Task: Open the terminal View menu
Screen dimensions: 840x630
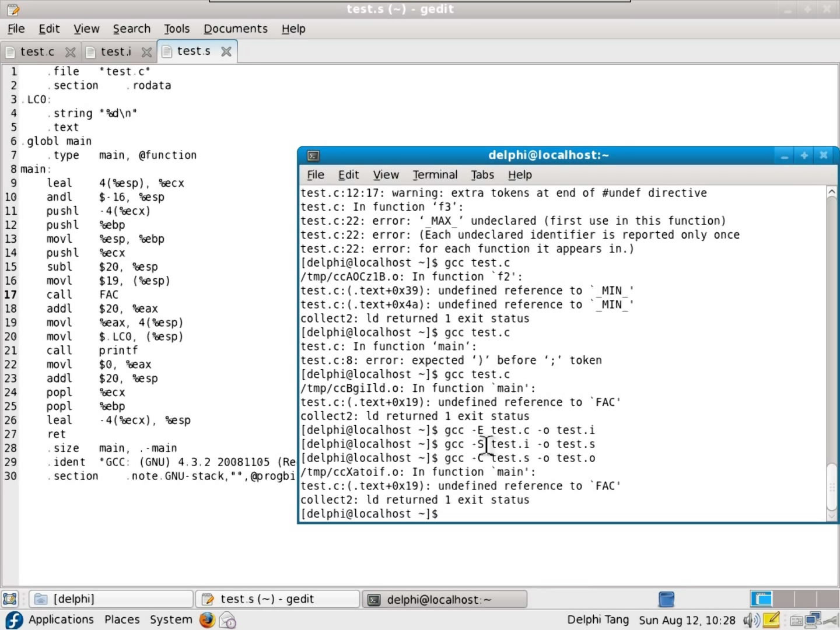Action: point(386,175)
